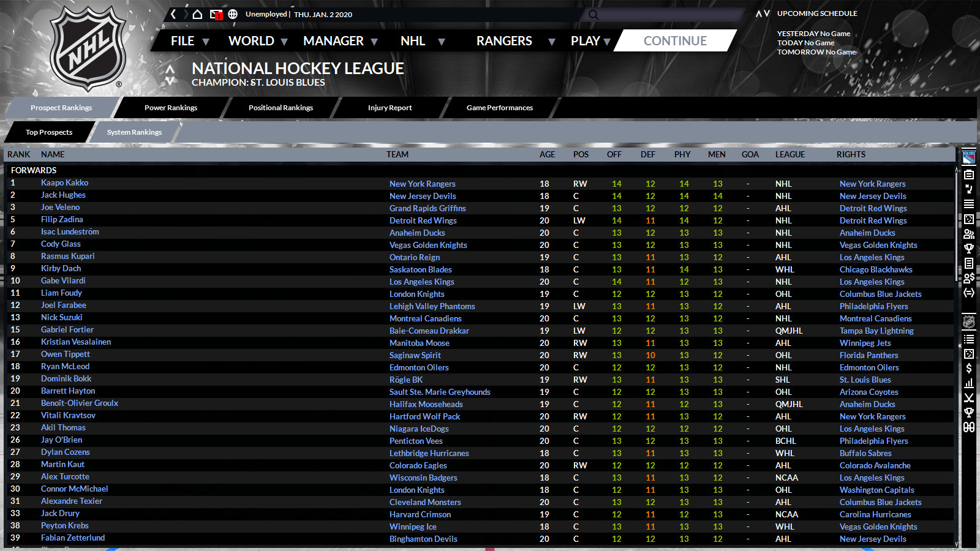Viewport: 980px width, 551px height.
Task: Open the FILE dropdown menu
Action: pyautogui.click(x=181, y=40)
